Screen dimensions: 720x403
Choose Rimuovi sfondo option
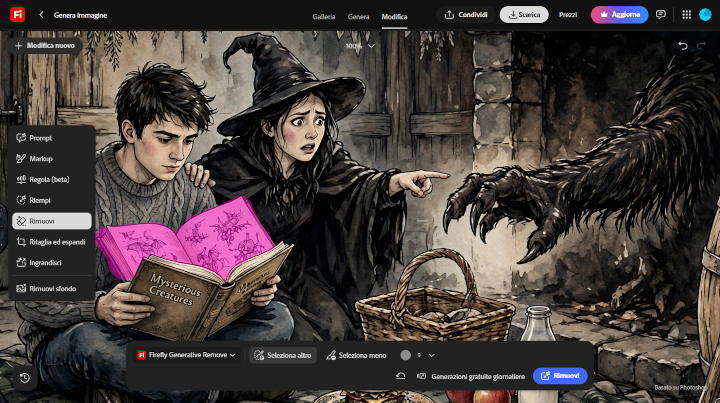point(51,289)
